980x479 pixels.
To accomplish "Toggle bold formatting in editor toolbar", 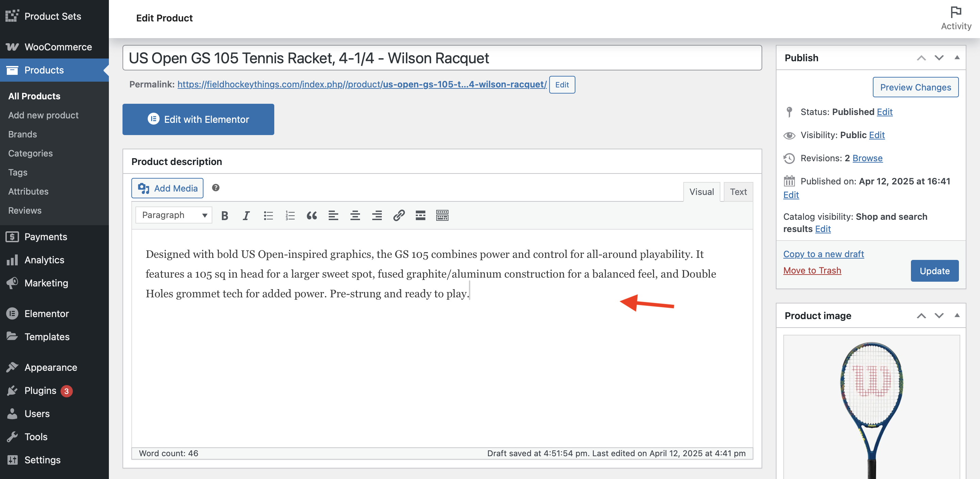I will pyautogui.click(x=225, y=216).
